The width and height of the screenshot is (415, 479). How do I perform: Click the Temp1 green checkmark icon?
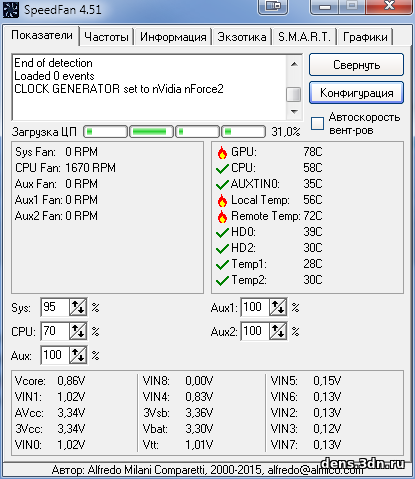(x=222, y=264)
